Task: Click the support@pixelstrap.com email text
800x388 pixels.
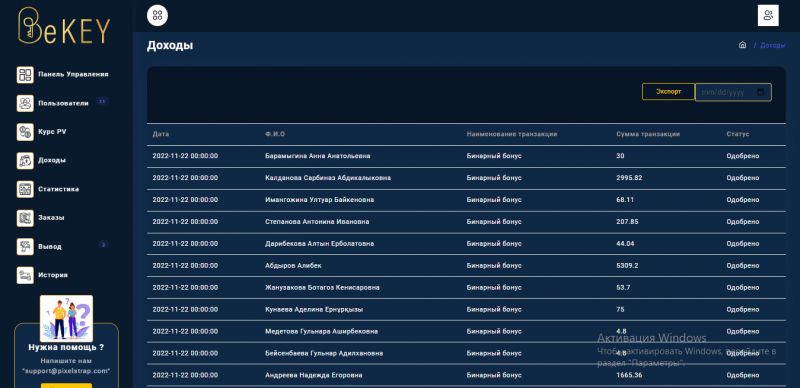Action: 66,371
